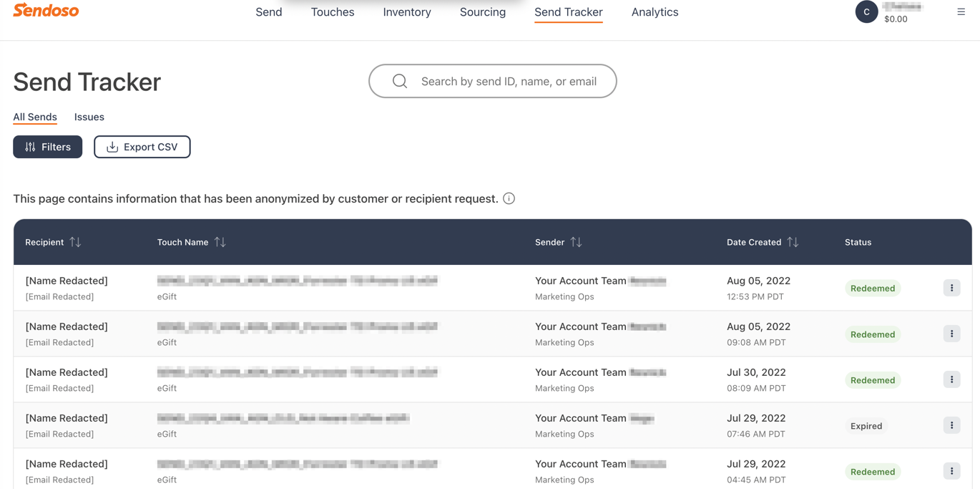Open row options for Jul 29 04:45 AM send
Viewport: 980px width, 489px height.
coord(951,471)
